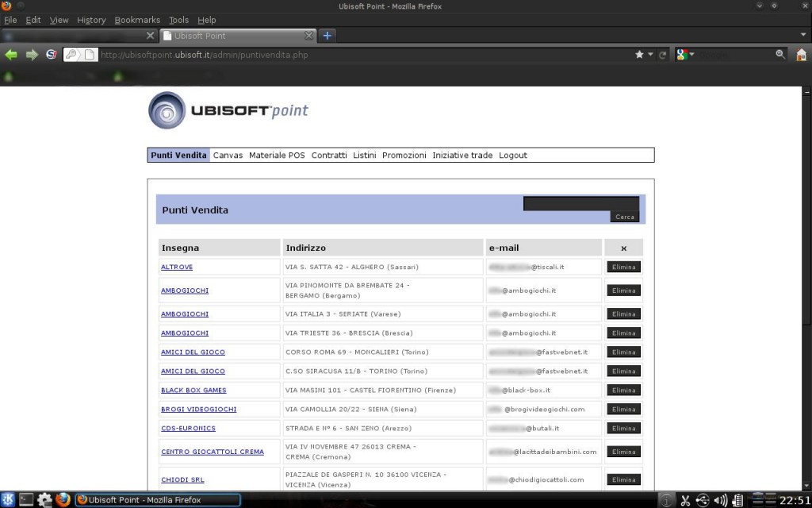Open the Edit menu
This screenshot has height=508, width=812.
33,20
